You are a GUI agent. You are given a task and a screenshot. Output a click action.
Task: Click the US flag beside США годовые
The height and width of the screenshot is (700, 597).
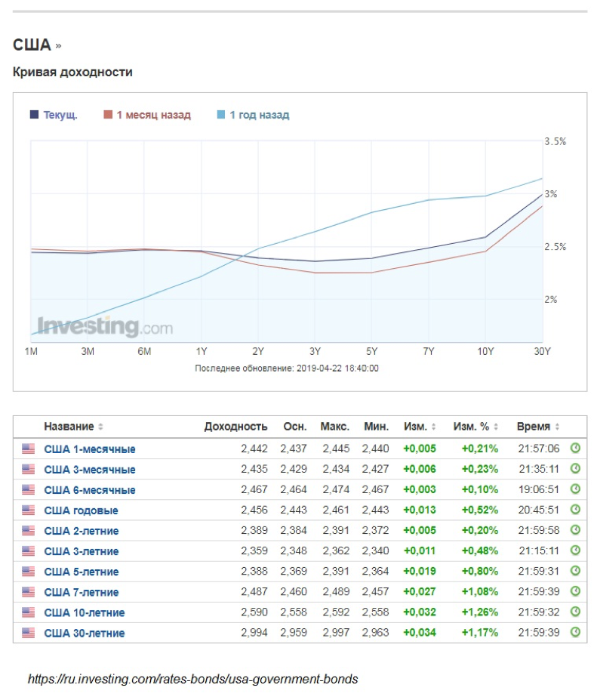(29, 510)
